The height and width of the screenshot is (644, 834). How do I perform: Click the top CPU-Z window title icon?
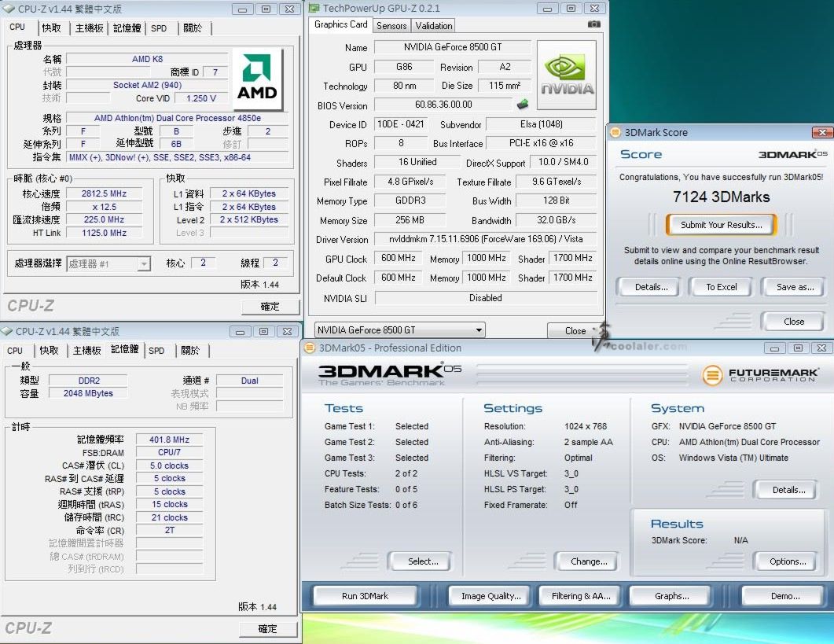pyautogui.click(x=8, y=9)
